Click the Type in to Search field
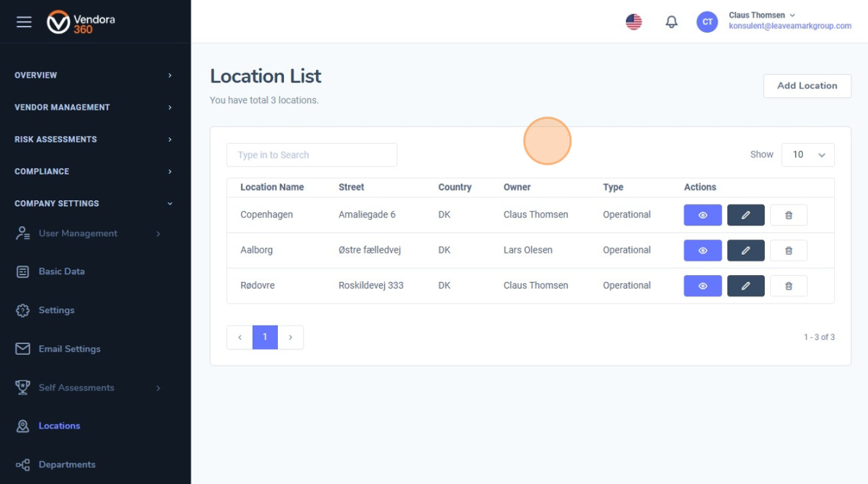The image size is (868, 484). click(x=312, y=155)
